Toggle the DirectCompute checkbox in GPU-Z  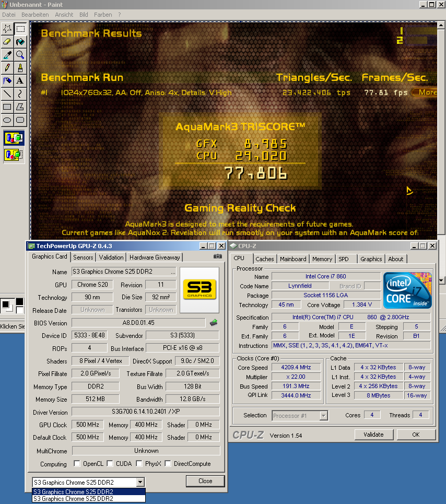168,463
